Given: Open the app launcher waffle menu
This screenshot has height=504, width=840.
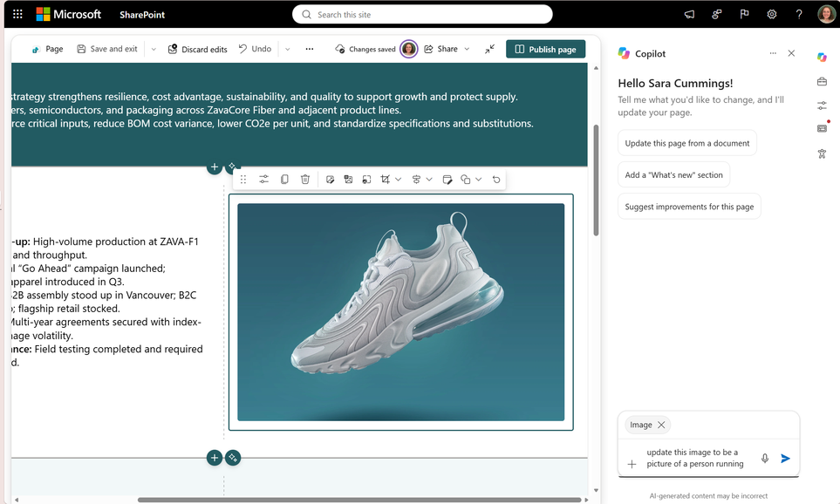Looking at the screenshot, I should coord(17,15).
